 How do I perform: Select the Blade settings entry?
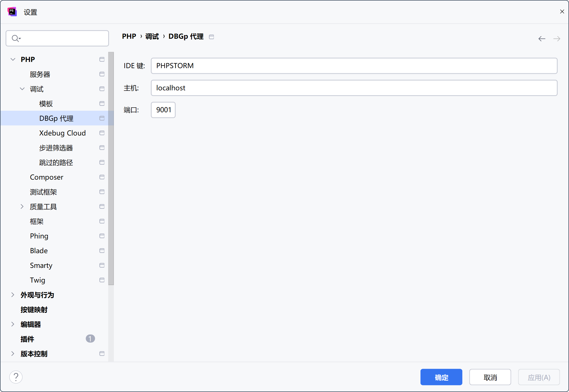click(x=39, y=251)
